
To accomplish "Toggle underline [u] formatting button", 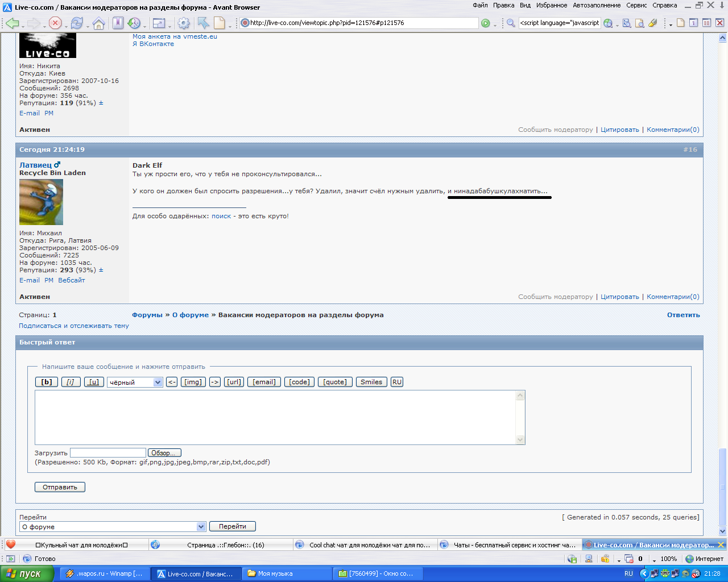I will [x=94, y=382].
